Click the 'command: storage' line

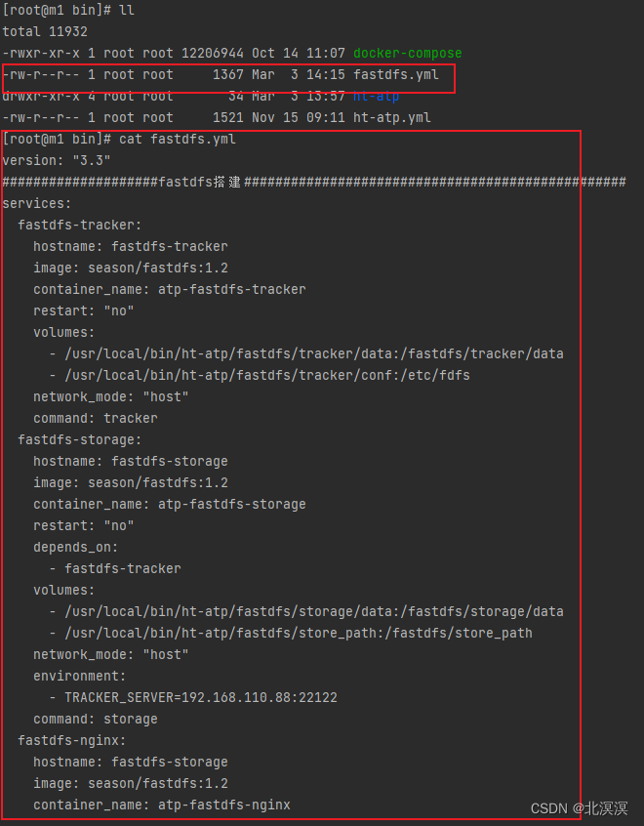96,719
